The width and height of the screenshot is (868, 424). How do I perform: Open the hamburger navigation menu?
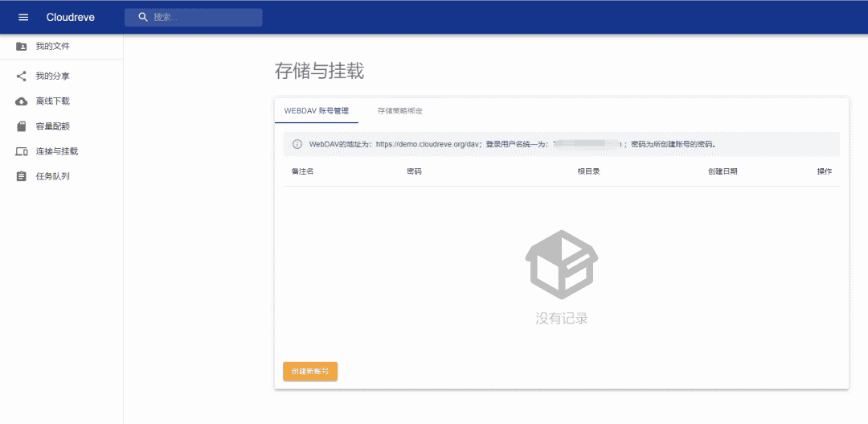pyautogui.click(x=23, y=17)
